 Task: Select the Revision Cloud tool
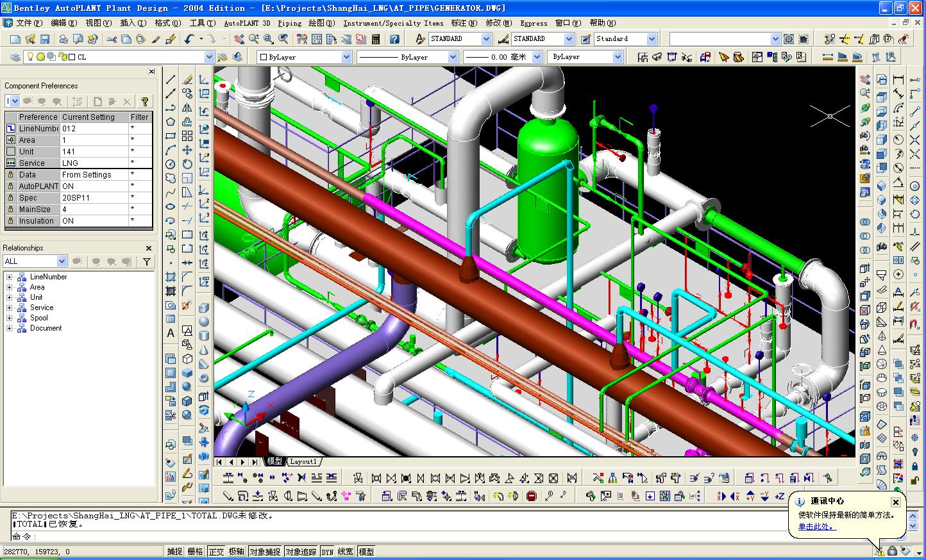click(171, 178)
